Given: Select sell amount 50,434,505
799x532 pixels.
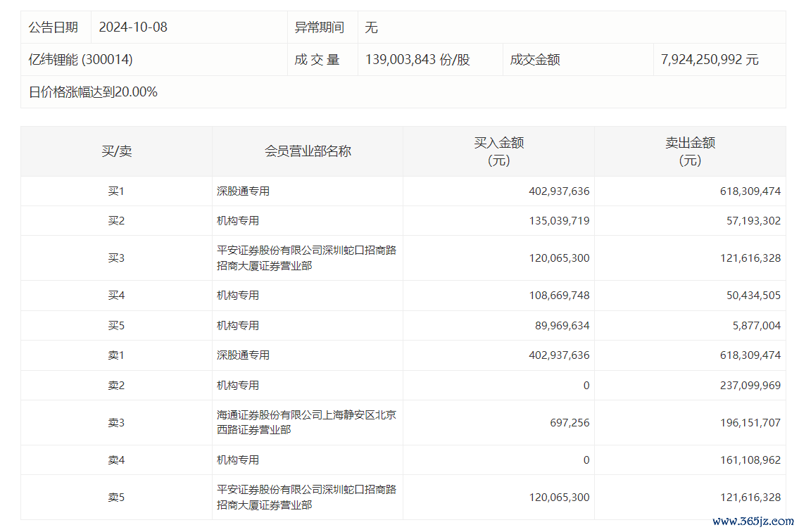Looking at the screenshot, I should (753, 295).
